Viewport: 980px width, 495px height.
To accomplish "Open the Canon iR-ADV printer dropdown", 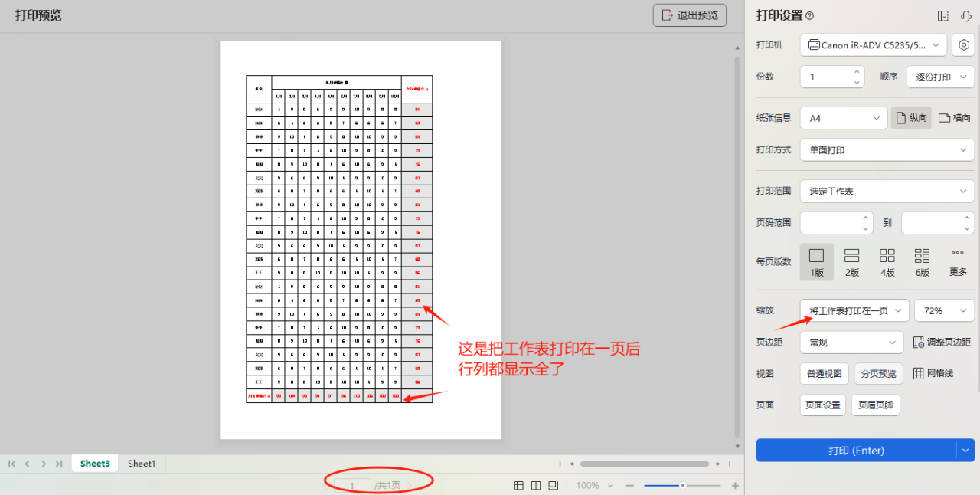I will tap(874, 45).
